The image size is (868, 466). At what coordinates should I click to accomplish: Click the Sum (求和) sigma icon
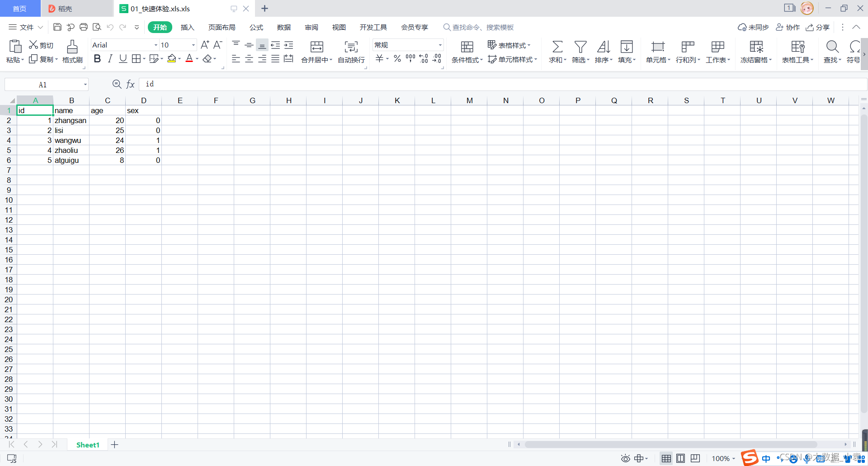(x=557, y=47)
